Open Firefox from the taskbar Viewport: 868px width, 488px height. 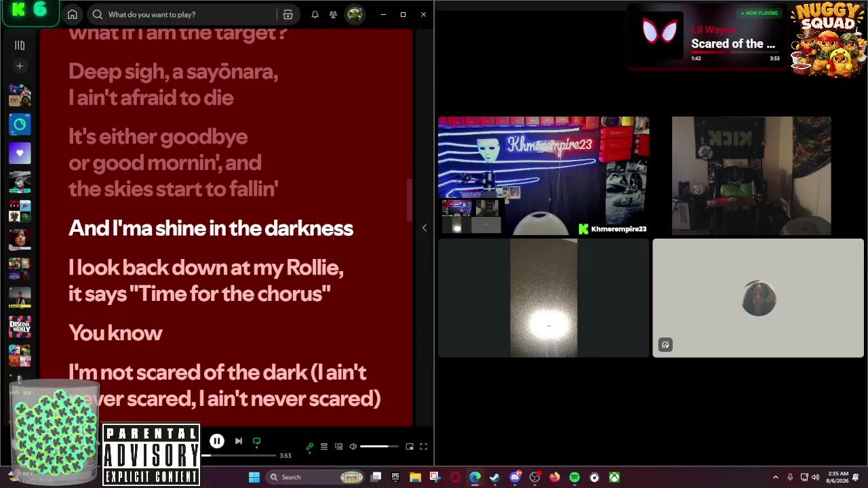[x=554, y=477]
